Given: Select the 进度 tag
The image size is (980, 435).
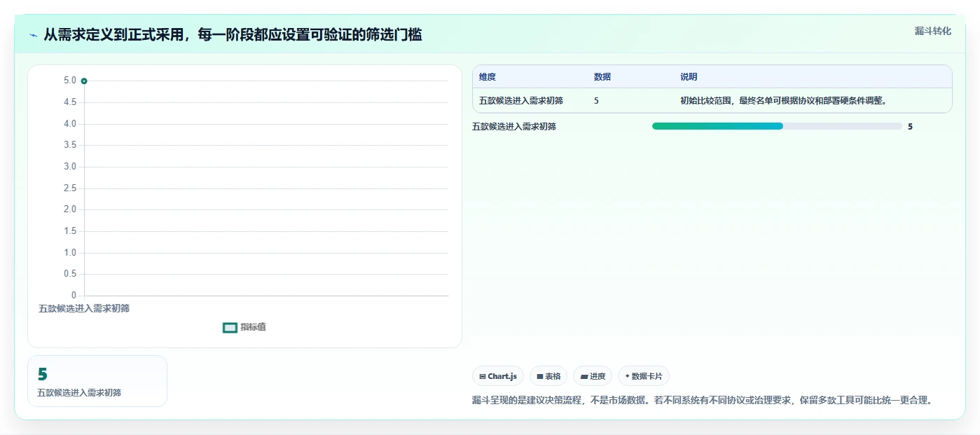Looking at the screenshot, I should click(x=593, y=376).
